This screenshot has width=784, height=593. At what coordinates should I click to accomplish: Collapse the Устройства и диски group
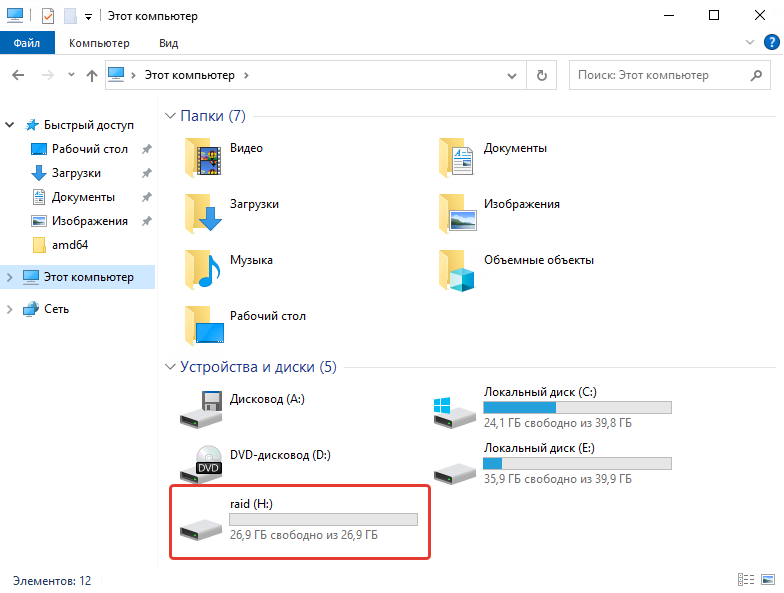169,367
